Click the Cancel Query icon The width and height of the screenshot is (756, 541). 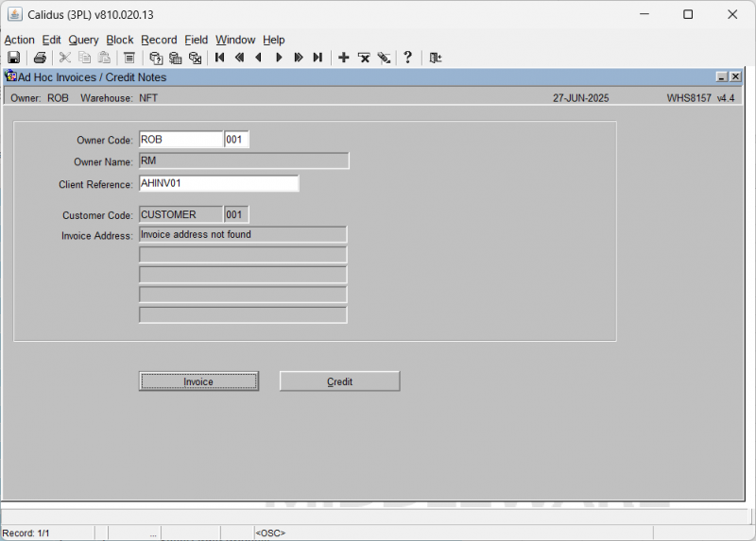(x=196, y=58)
